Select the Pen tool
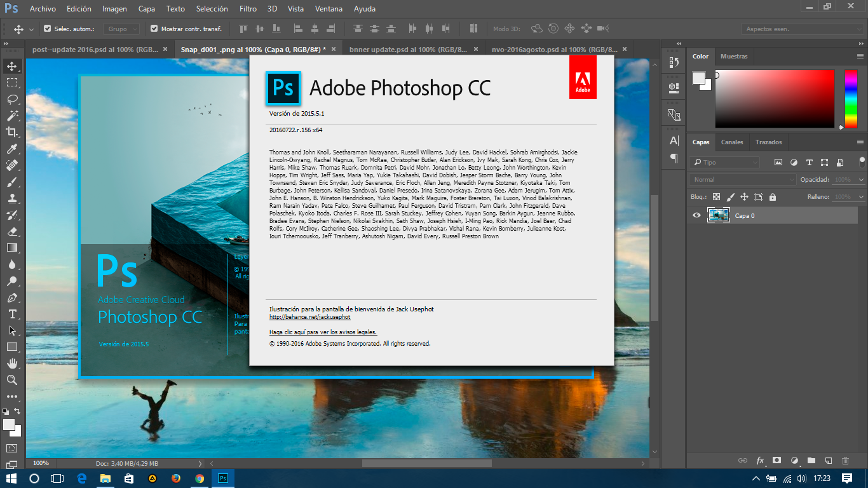Viewport: 868px width, 488px height. click(x=12, y=297)
